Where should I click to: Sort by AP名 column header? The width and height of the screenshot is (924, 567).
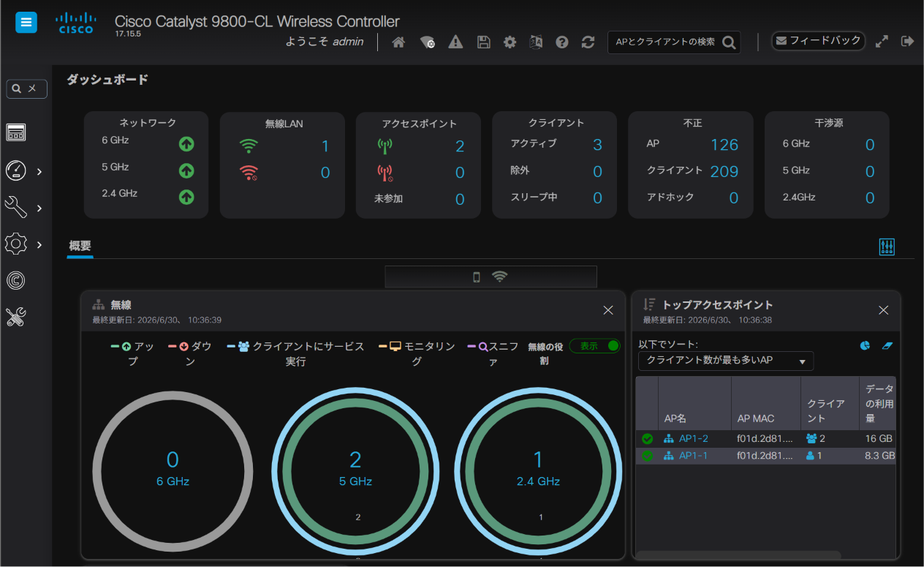pyautogui.click(x=694, y=403)
